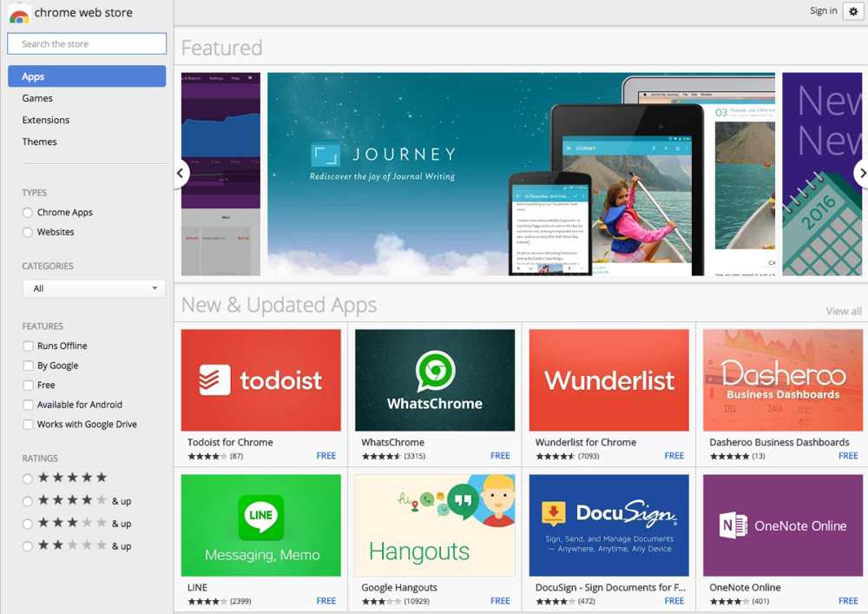This screenshot has width=868, height=614.
Task: Select the Apps section
Action: (x=87, y=76)
